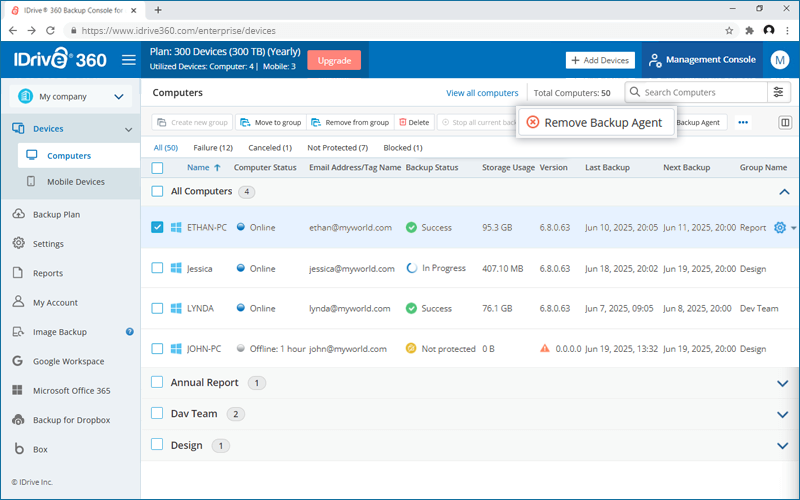Click the user avatar M
Image resolution: width=800 pixels, height=500 pixels.
pyautogui.click(x=780, y=60)
